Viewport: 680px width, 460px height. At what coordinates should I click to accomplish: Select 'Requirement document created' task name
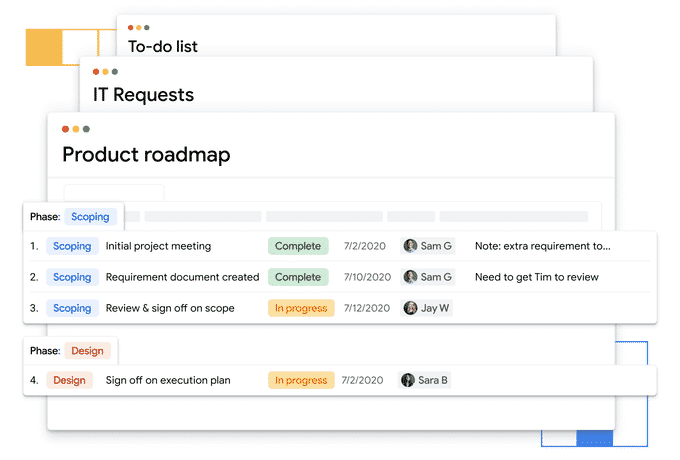182,277
